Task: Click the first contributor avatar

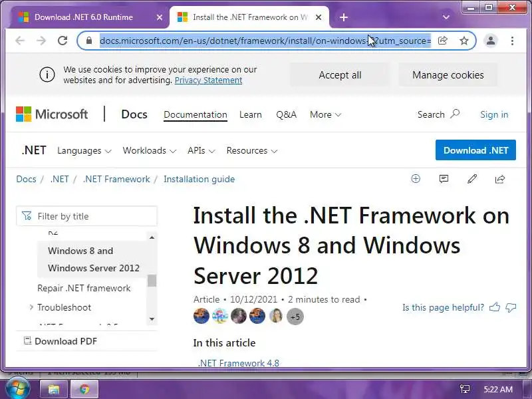Action: click(x=201, y=317)
